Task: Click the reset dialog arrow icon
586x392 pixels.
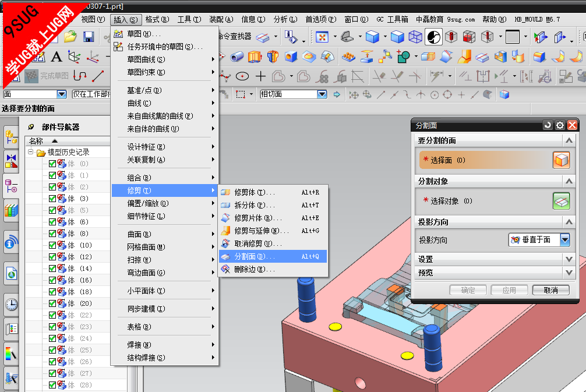Action: (548, 125)
